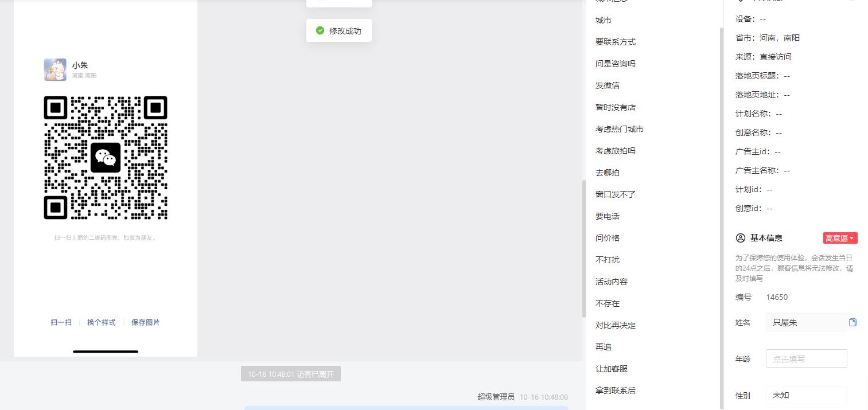Screen dimensions: 868x410
Task: Click the 广告主id row
Action: click(x=758, y=151)
